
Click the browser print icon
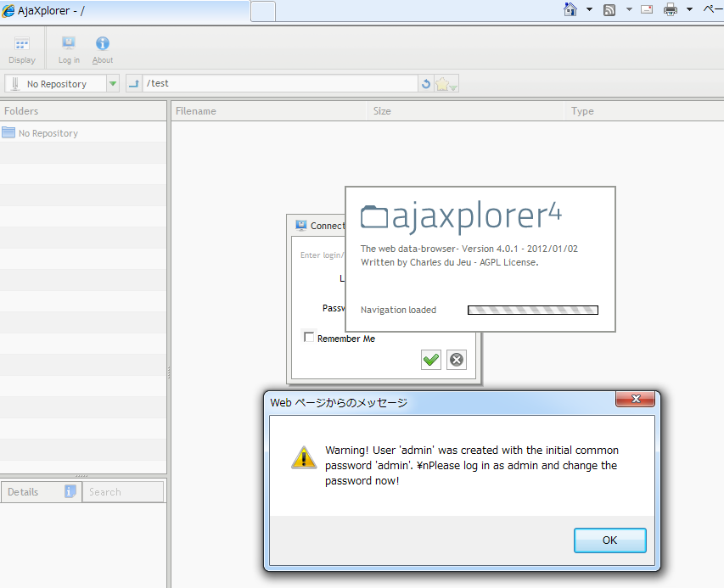click(670, 9)
